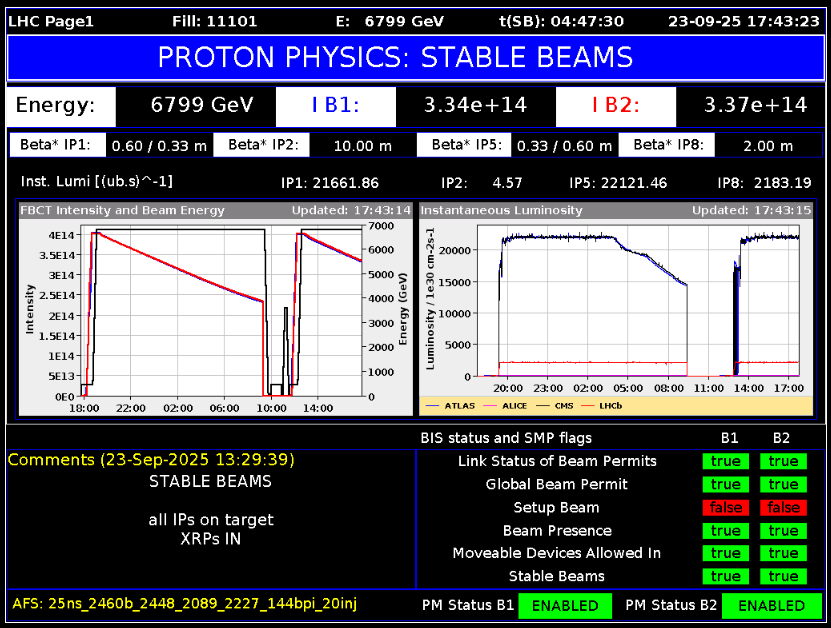
Task: Click the B2 Stable Beams true indicator
Action: 783,576
